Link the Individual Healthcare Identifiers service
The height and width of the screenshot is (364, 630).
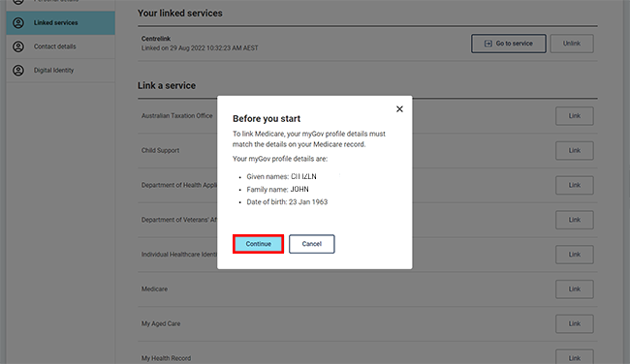[x=575, y=255]
